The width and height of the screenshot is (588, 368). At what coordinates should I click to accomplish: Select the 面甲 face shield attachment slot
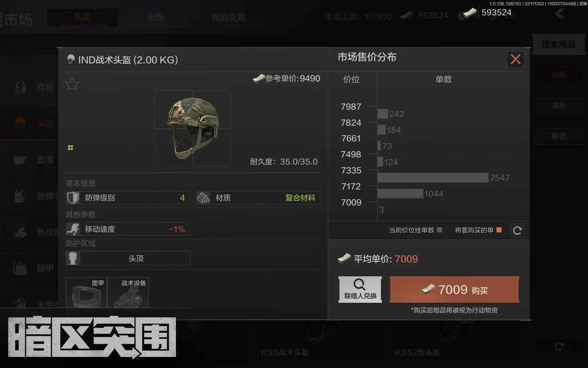click(x=86, y=293)
